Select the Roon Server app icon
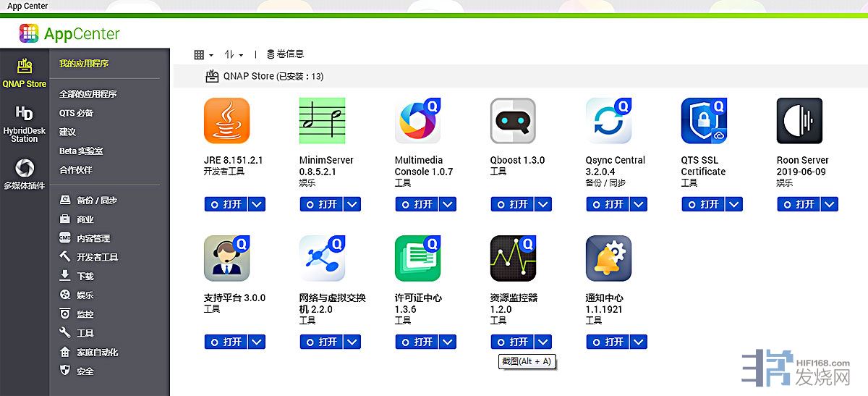 [799, 121]
